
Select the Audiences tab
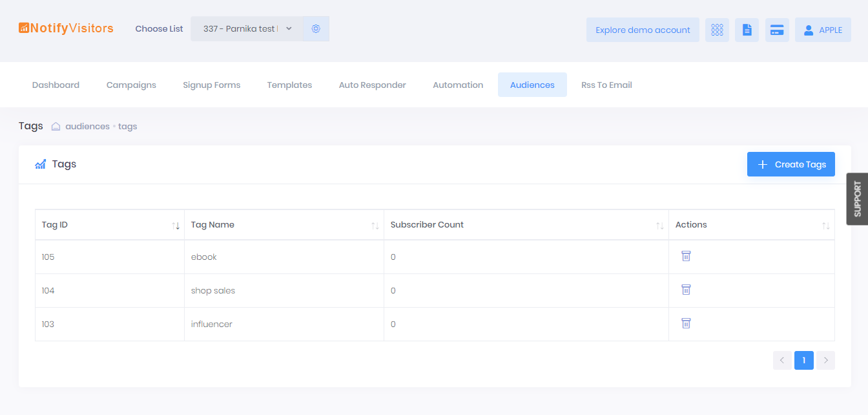(532, 85)
